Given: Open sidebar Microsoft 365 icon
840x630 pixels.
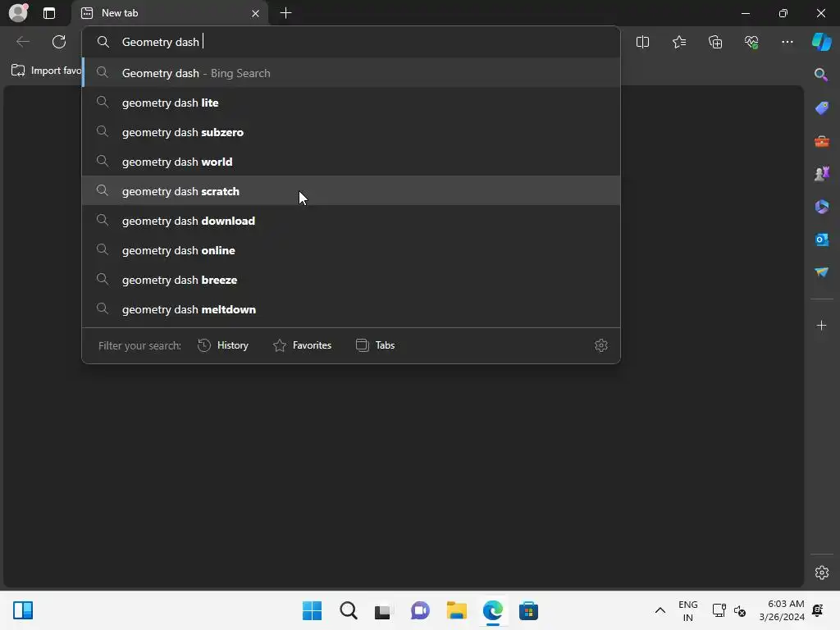Looking at the screenshot, I should [x=821, y=206].
